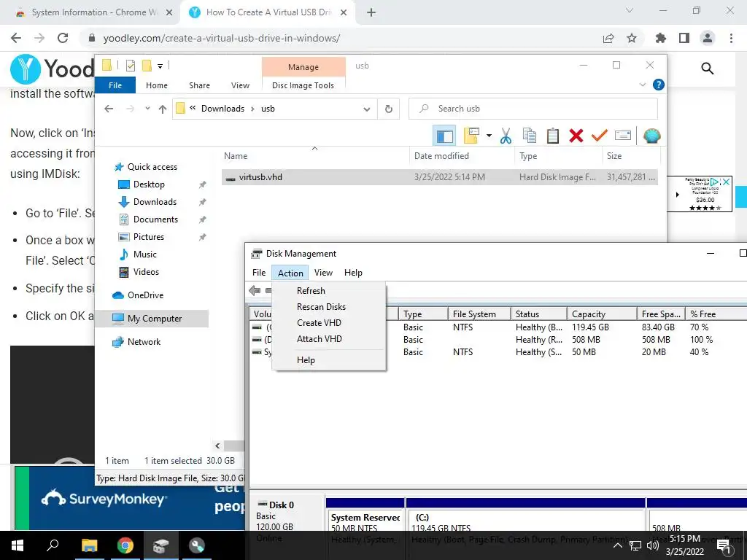Click the paste clipboard icon in Explorer toolbar
The height and width of the screenshot is (560, 747).
coord(553,136)
